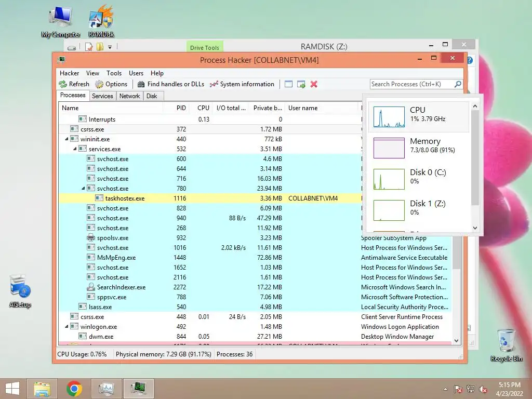Click RAMDISK window help icon
532x399 pixels.
pyautogui.click(x=470, y=60)
